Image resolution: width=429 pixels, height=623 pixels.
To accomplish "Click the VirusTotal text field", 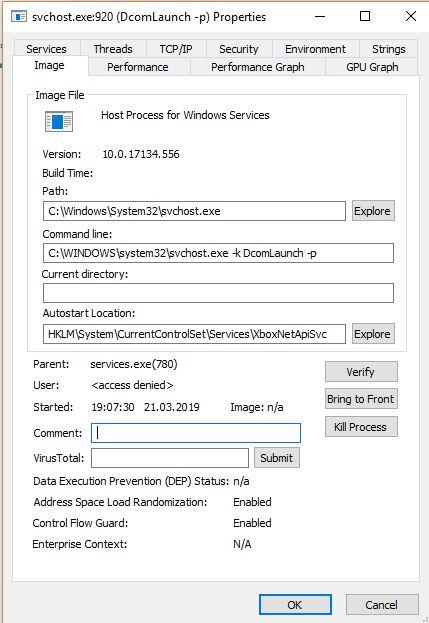I will pyautogui.click(x=170, y=458).
